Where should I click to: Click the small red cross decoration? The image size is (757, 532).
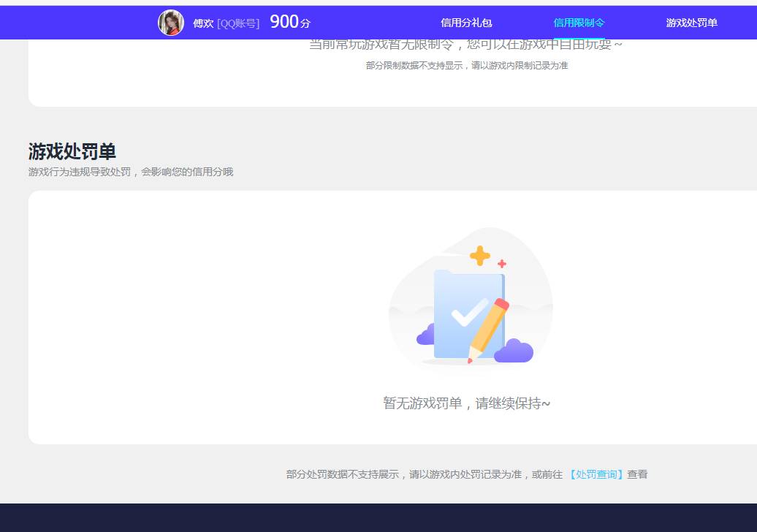pyautogui.click(x=503, y=262)
